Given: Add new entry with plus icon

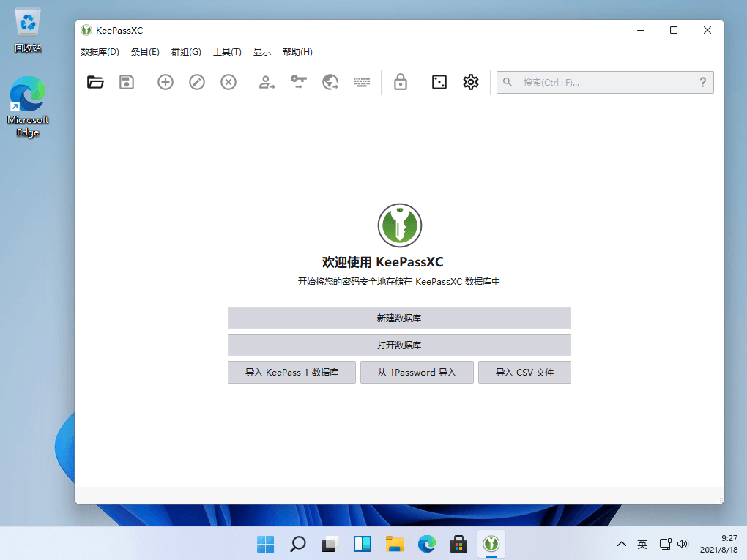Looking at the screenshot, I should pos(166,83).
